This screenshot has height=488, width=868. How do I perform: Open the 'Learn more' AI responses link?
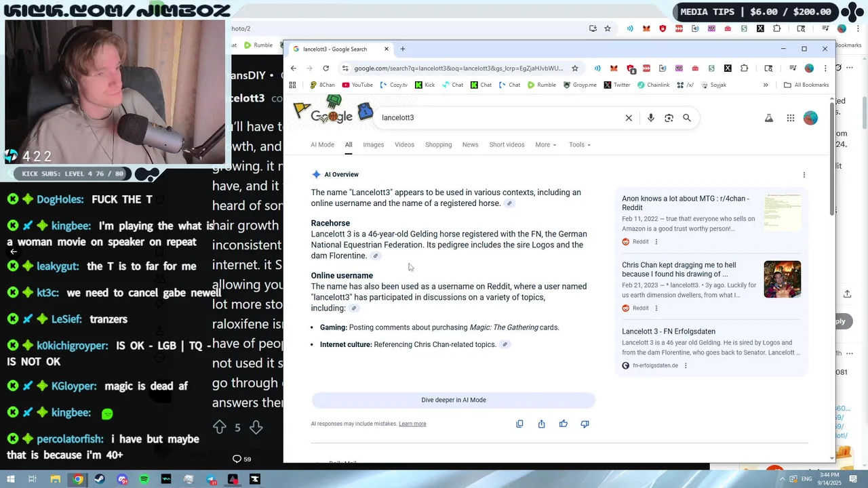tap(412, 424)
